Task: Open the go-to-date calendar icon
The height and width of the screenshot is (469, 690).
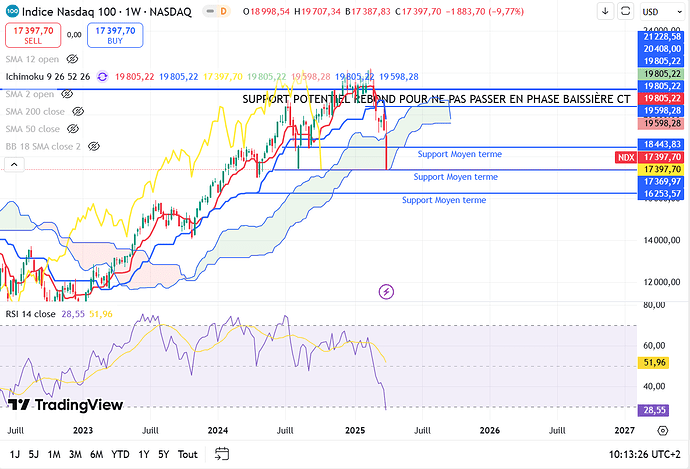Action: (222, 454)
